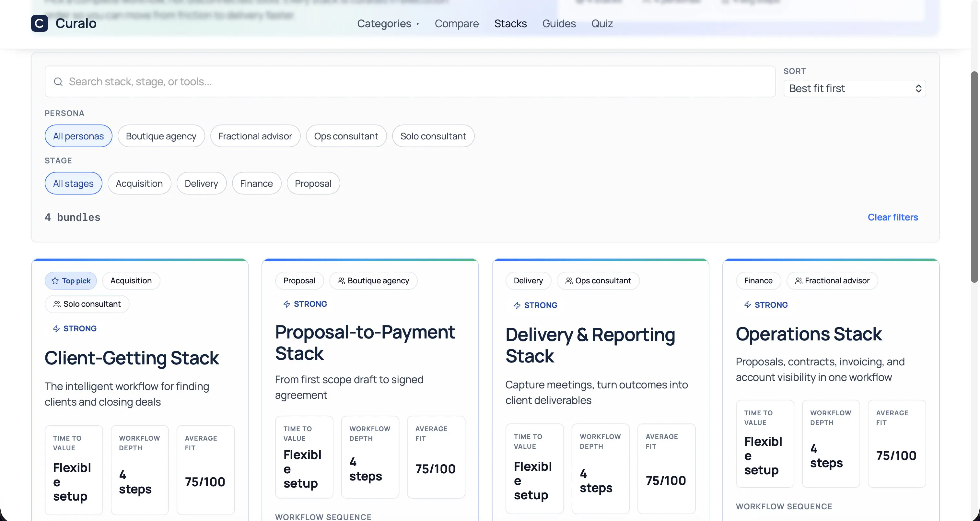This screenshot has height=521, width=980.
Task: Click the description "From first scope draft to signed agreement"
Action: pyautogui.click(x=349, y=387)
